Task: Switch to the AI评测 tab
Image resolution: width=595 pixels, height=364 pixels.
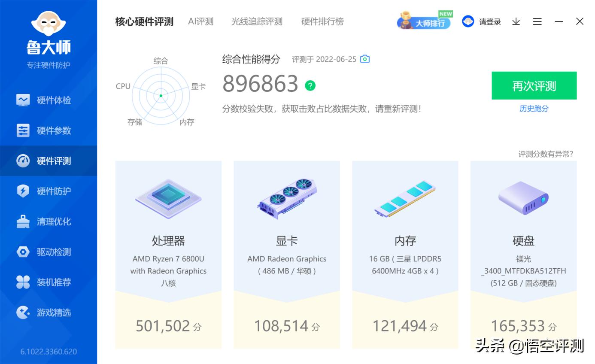Action: (200, 21)
